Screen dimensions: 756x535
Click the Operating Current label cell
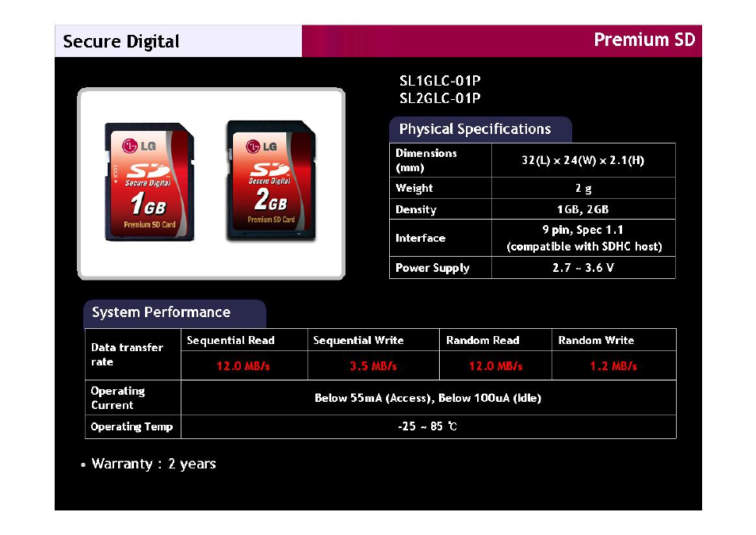coord(133,398)
